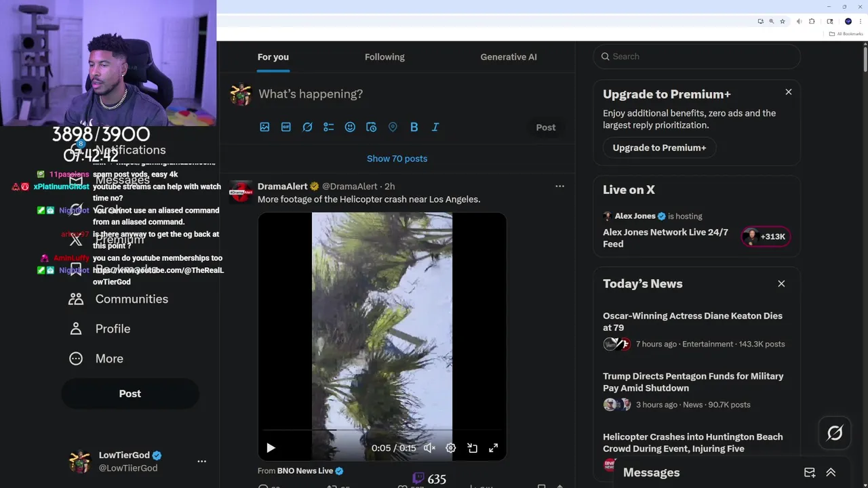Compose a new message in Messages drawer

tap(810, 472)
